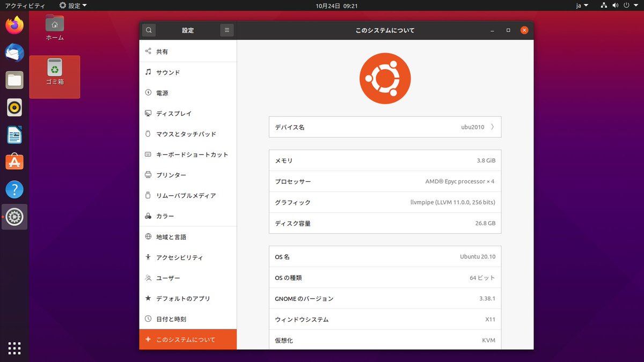The height and width of the screenshot is (362, 644).
Task: Select サウンド in the settings sidebar
Action: [188, 72]
